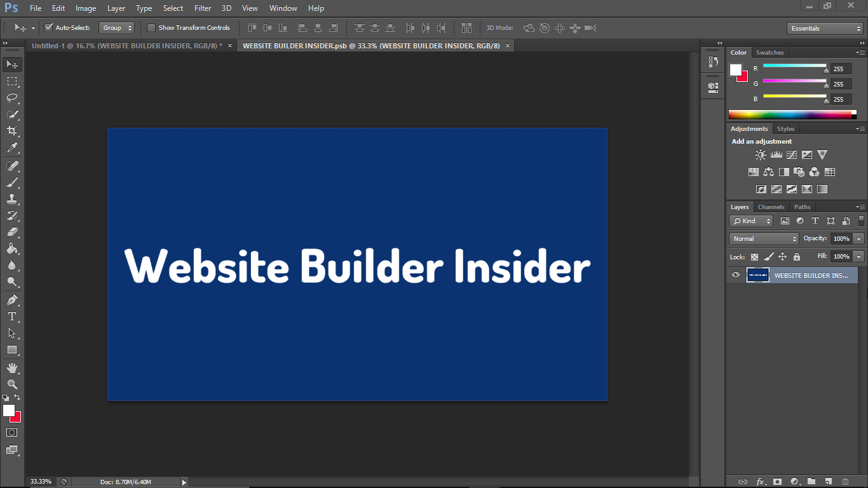Viewport: 868px width, 488px height.
Task: Open the layer blending mode dropdown
Action: (x=763, y=238)
